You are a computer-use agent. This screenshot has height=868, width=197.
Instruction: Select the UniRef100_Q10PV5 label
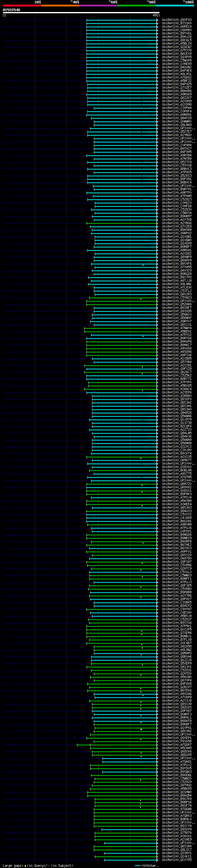click(x=177, y=57)
